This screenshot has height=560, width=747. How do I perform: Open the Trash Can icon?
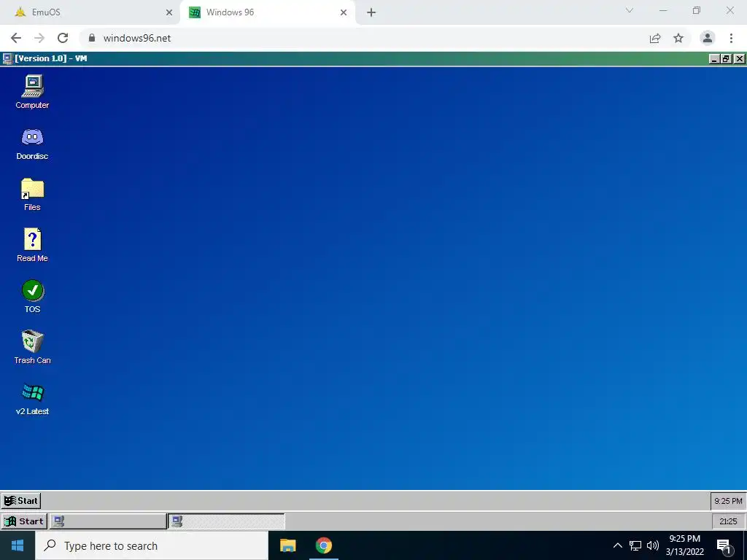(32, 347)
